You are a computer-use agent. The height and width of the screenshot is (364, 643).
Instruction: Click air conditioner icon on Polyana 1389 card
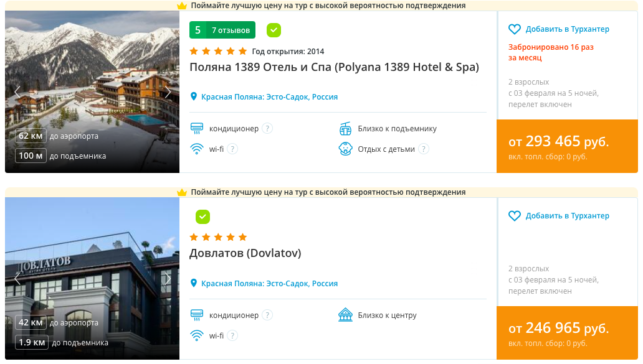click(197, 129)
